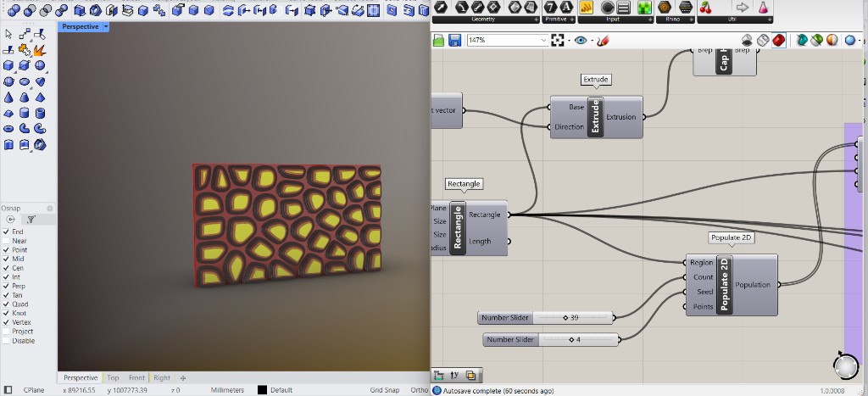This screenshot has height=396, width=868.
Task: Switch to the Right viewport tab
Action: click(162, 377)
